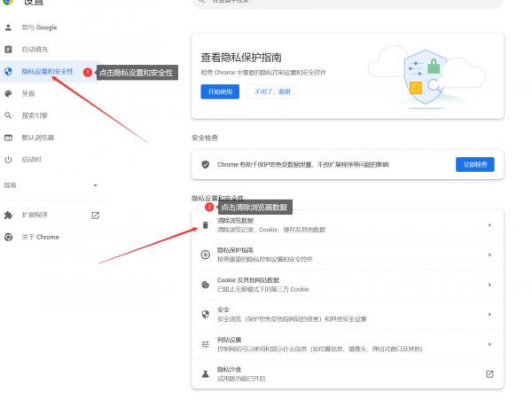Click the on startup power icon
532x400 pixels.
[9, 160]
